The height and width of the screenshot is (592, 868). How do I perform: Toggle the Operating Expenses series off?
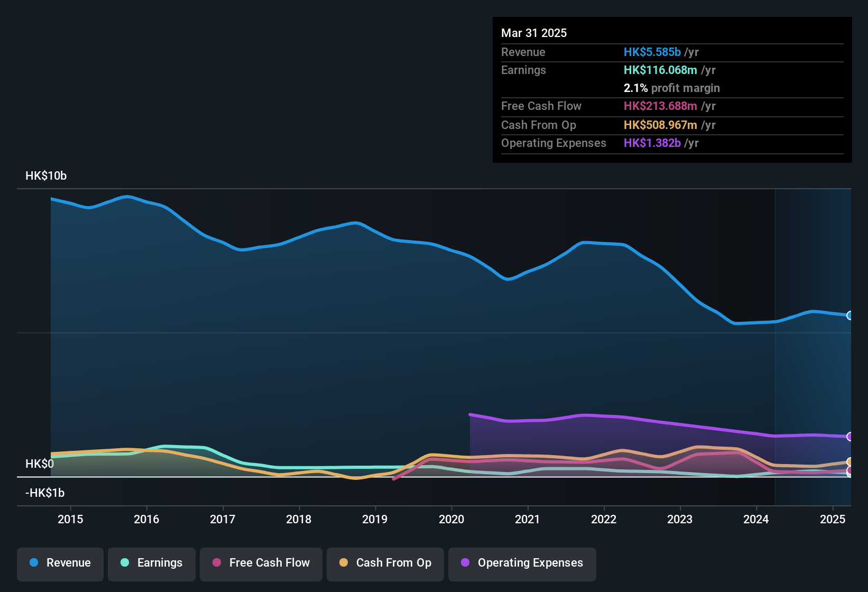(x=522, y=563)
